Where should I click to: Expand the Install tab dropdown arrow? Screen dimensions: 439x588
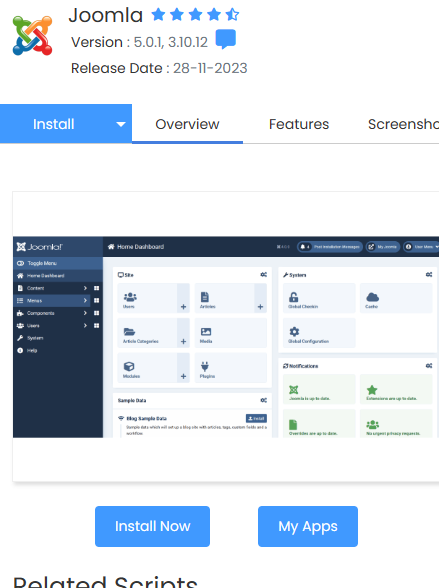pos(121,124)
